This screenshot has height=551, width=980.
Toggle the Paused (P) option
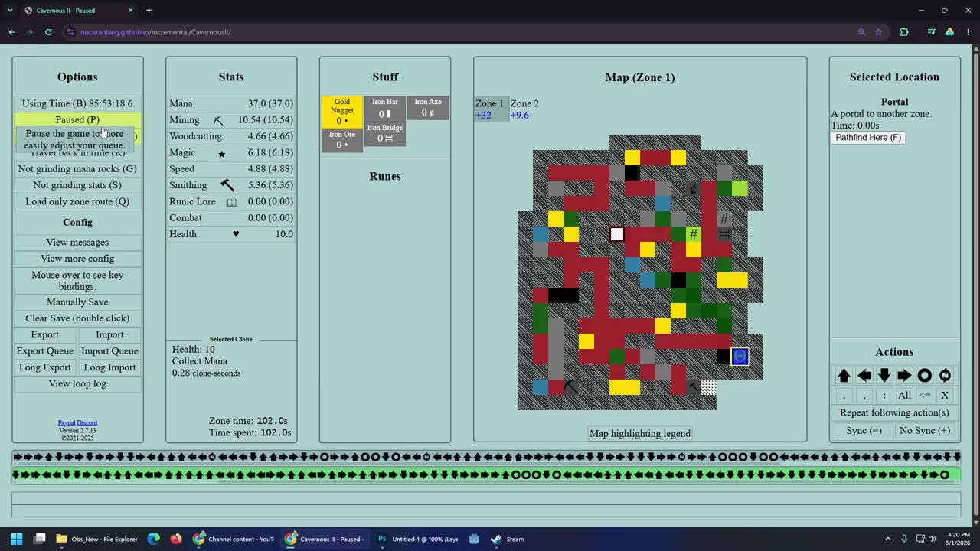[77, 120]
